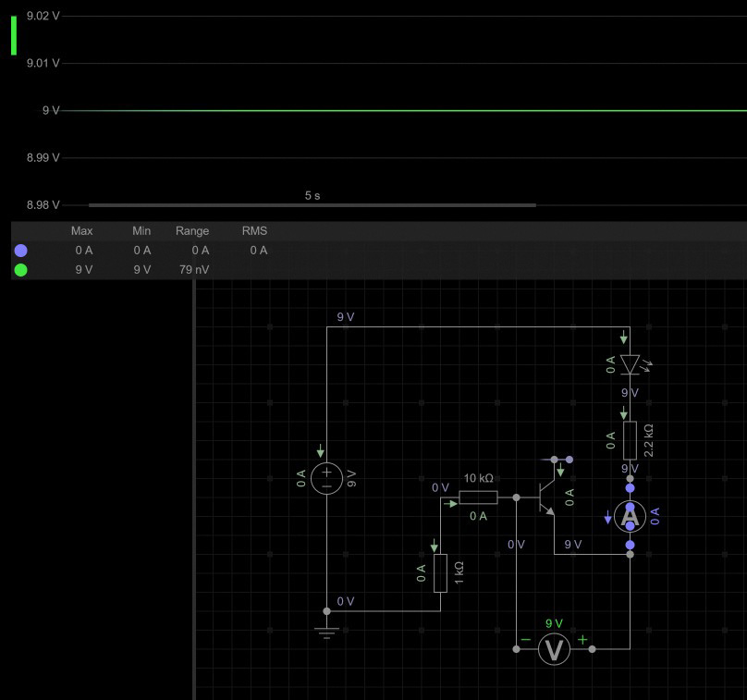Click the 5 s time scale bar
Viewport: 747px width, 700px height.
click(312, 204)
